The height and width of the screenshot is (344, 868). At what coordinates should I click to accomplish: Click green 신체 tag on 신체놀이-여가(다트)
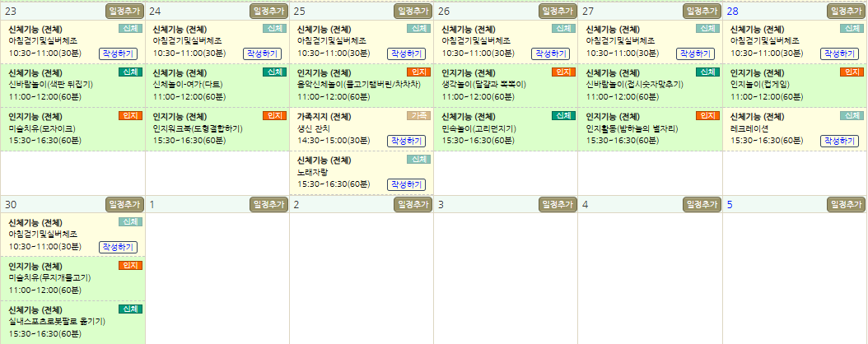pos(274,72)
